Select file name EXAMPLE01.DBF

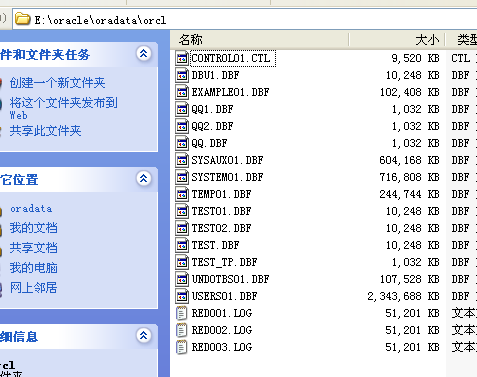click(x=230, y=92)
